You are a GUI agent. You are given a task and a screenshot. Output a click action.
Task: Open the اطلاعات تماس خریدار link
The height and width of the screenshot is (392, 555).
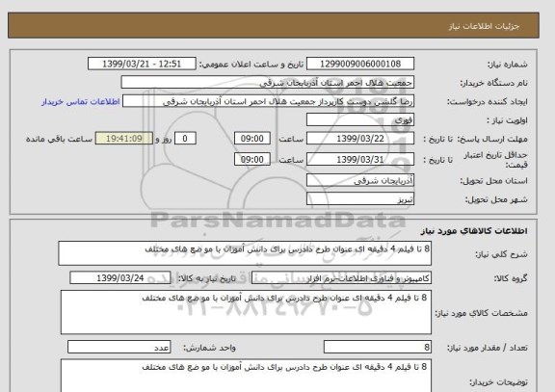point(81,102)
